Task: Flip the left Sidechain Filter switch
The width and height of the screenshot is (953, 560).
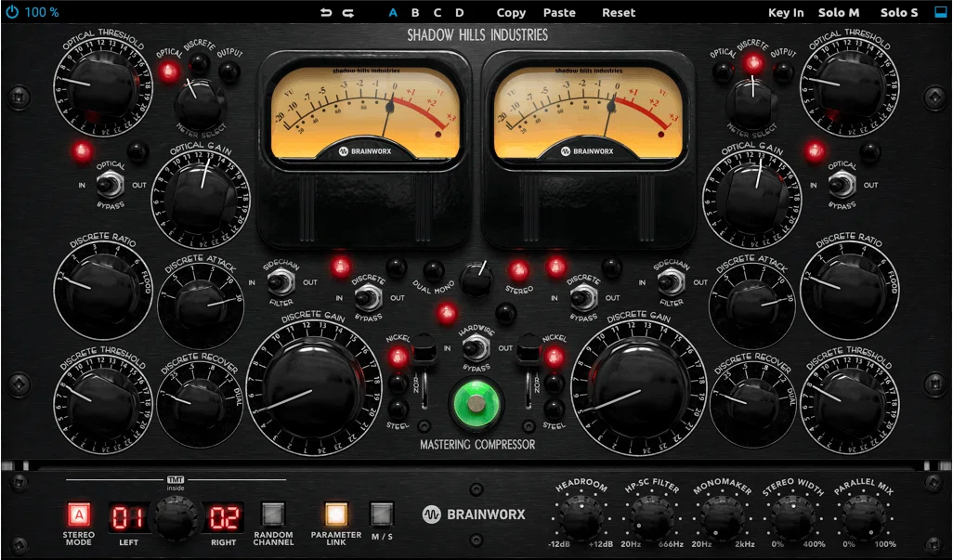Action: point(281,281)
